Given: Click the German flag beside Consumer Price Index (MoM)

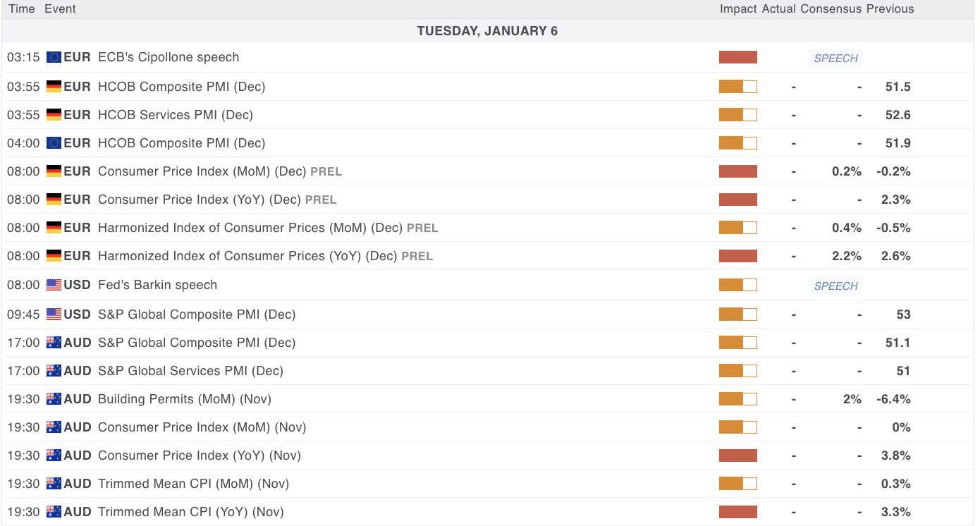Looking at the screenshot, I should [x=54, y=171].
